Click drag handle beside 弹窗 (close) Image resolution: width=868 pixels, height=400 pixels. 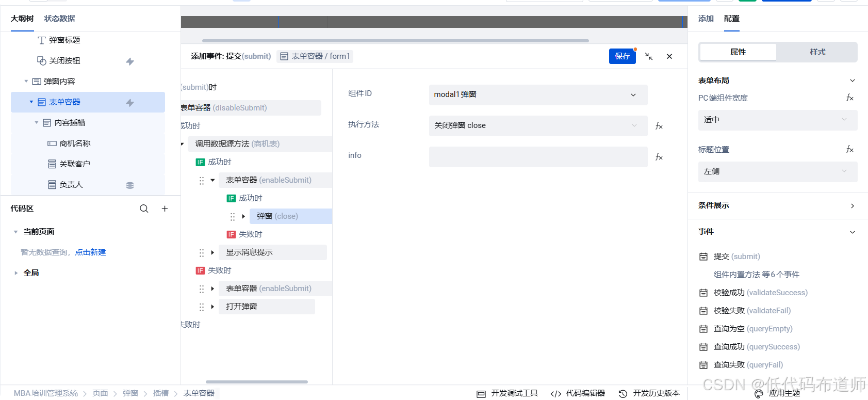[x=233, y=217]
